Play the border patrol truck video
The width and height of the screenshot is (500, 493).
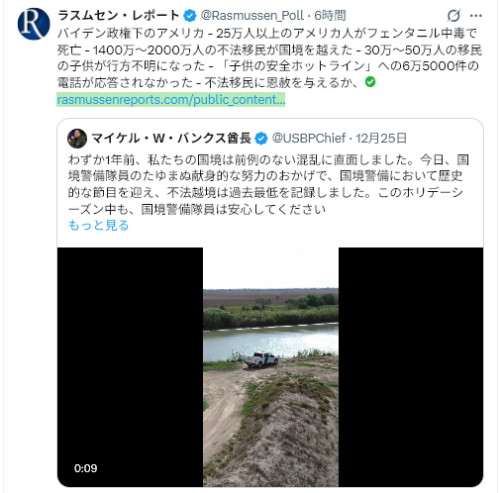coord(270,367)
